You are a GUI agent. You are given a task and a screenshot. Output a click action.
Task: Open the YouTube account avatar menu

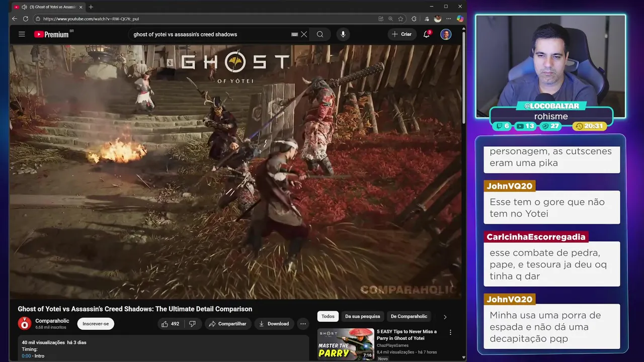[x=446, y=34]
